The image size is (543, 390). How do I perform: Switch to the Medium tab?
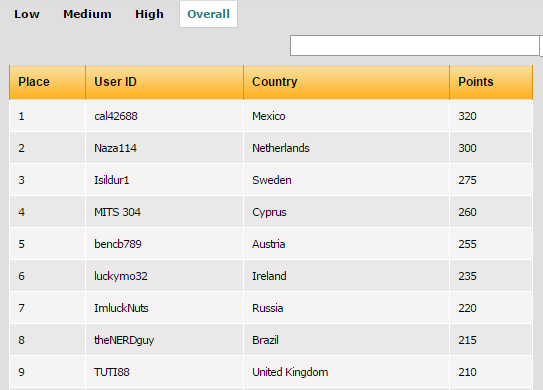point(87,14)
